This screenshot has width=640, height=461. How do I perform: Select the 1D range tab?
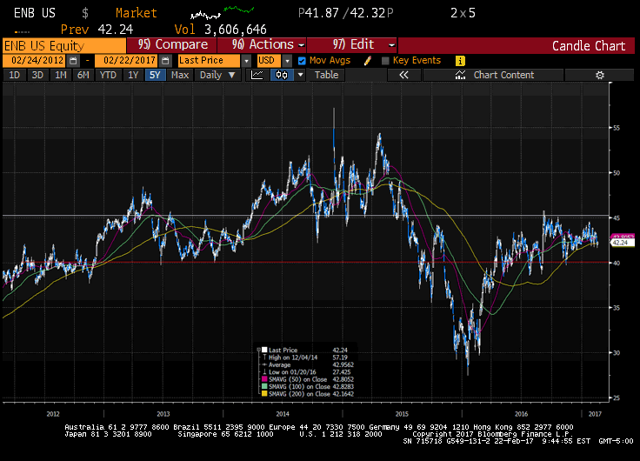pos(14,75)
